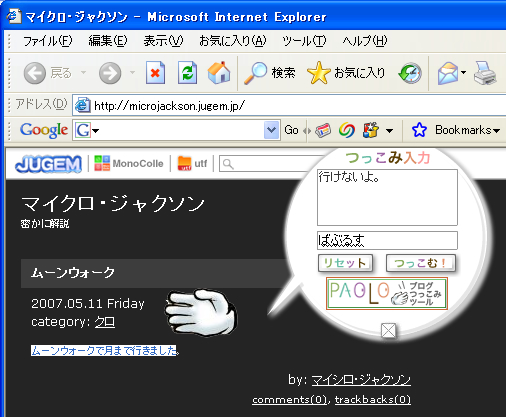Open the Bookmarks dropdown menu

(467, 130)
